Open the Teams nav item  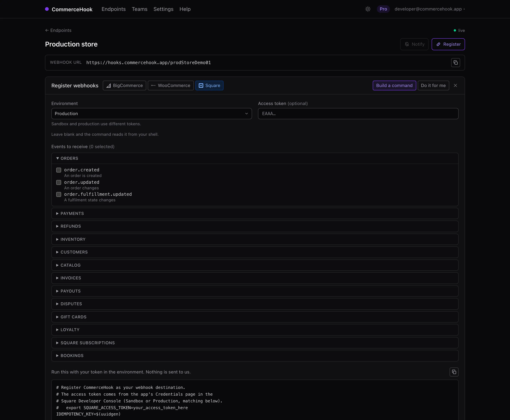click(x=140, y=9)
